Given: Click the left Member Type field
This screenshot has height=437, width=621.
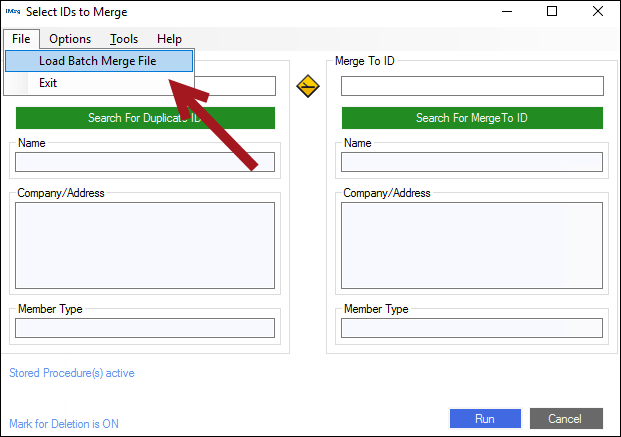Looking at the screenshot, I should (145, 328).
